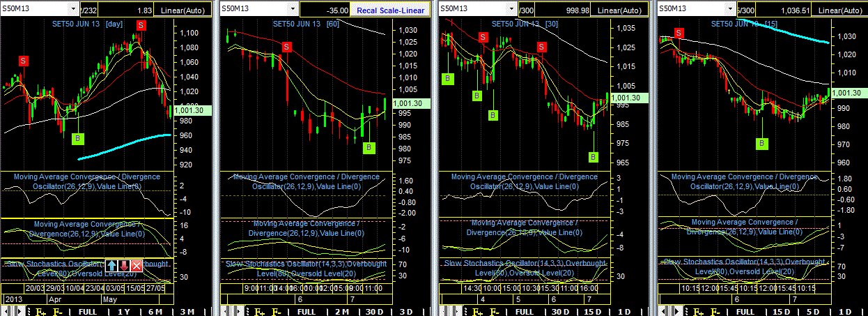Viewport: 868px width, 316px height.
Task: Click Linear(Auto) scale button in 15-minute panel
Action: [839, 10]
